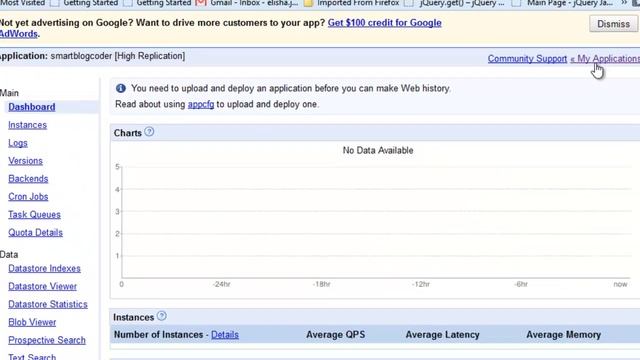
Task: Open Versions page
Action: pyautogui.click(x=25, y=161)
